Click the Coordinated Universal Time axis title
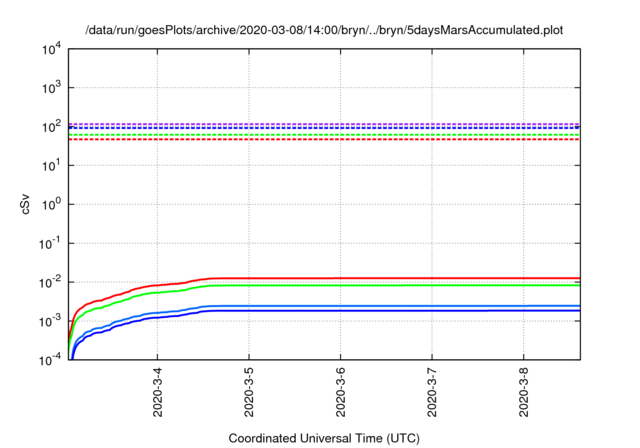Image resolution: width=640 pixels, height=448 pixels. [x=324, y=439]
